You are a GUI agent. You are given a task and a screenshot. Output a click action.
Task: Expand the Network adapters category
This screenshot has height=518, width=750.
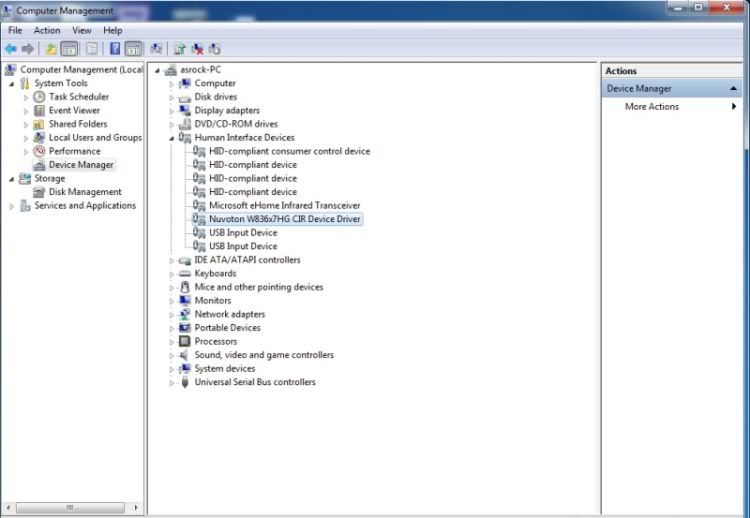[172, 315]
